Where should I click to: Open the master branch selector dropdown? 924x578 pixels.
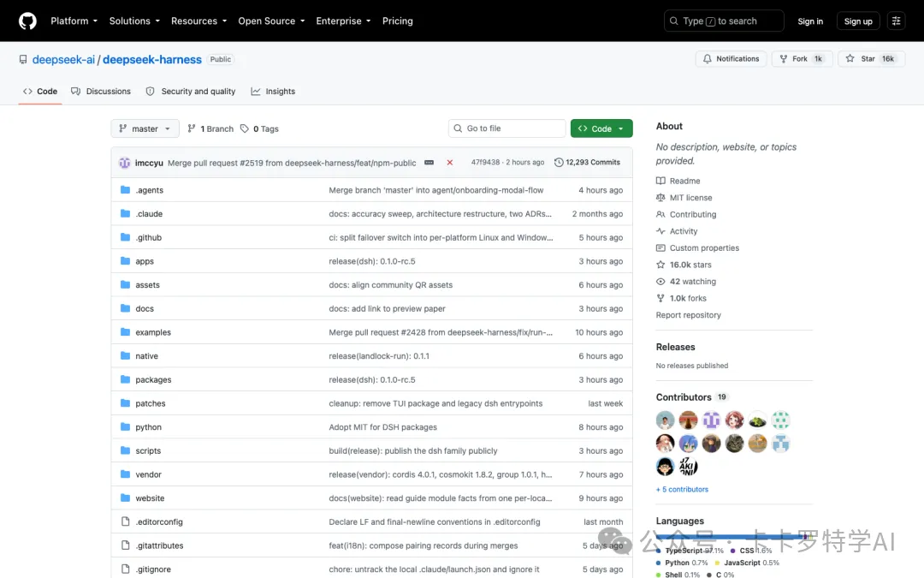tap(145, 128)
